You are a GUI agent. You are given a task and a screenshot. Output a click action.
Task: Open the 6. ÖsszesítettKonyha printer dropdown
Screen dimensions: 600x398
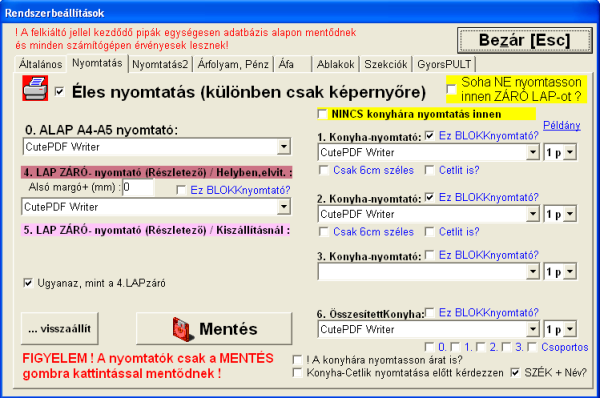coord(533,329)
